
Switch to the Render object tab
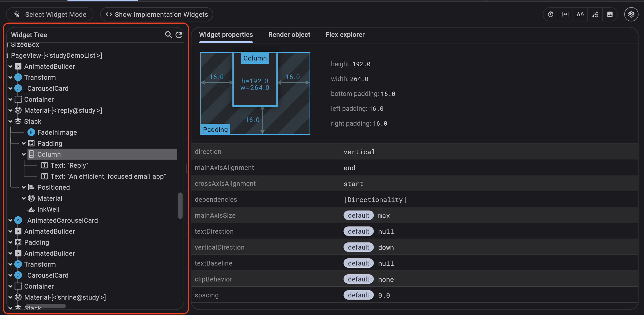(x=289, y=34)
